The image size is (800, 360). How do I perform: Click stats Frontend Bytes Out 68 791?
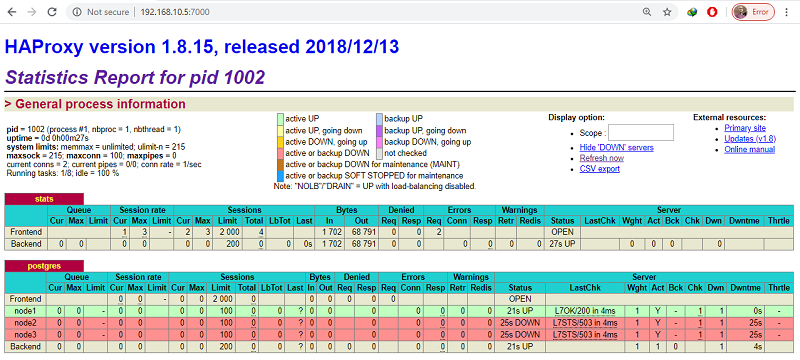coord(363,232)
